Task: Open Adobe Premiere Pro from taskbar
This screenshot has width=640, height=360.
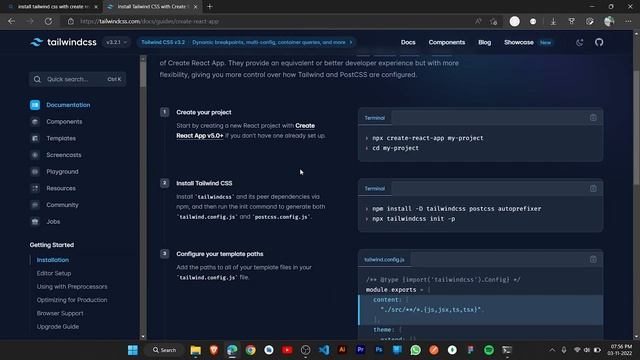Action: coord(360,350)
